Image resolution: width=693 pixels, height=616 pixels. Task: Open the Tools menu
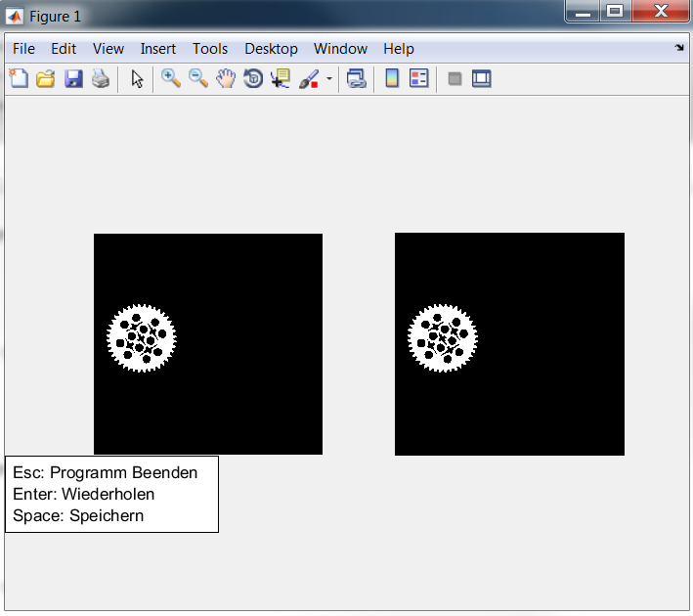pos(210,49)
